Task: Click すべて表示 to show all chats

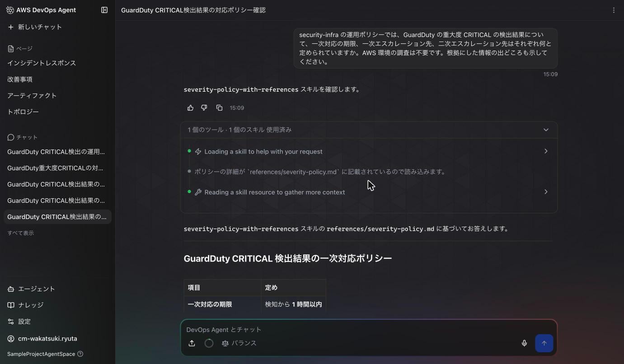Action: [x=21, y=233]
